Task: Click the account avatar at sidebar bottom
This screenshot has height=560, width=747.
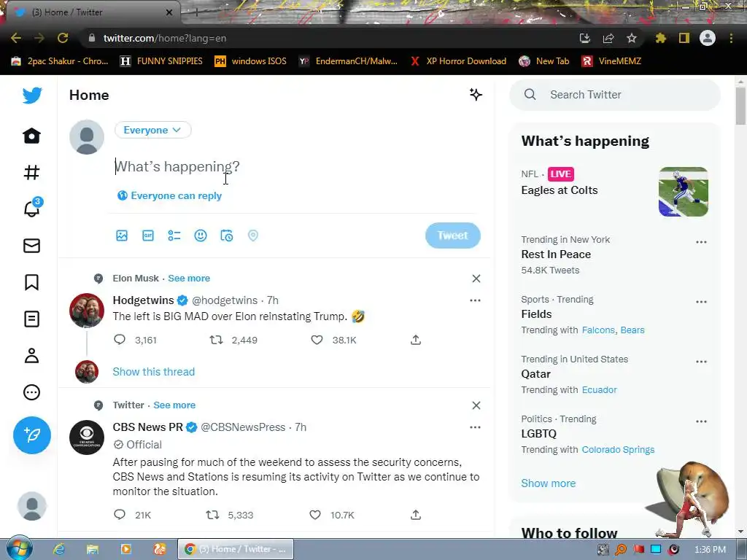Action: 32,506
